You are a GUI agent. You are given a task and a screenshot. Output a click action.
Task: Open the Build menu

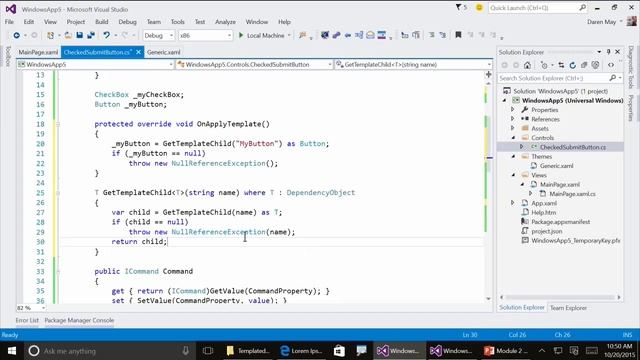(x=102, y=22)
